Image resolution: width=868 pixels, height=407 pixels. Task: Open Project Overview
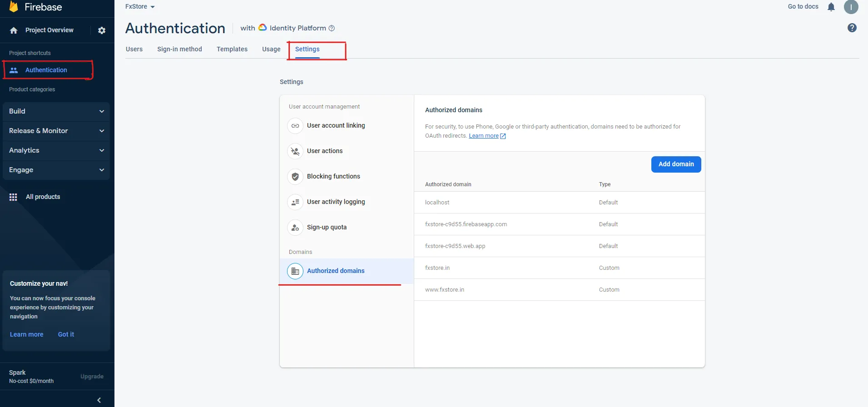click(49, 30)
